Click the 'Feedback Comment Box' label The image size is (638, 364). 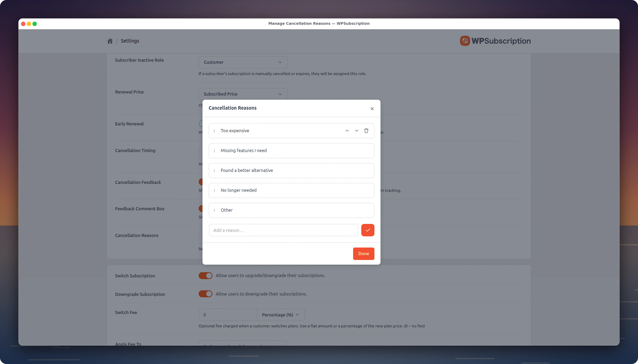point(140,209)
